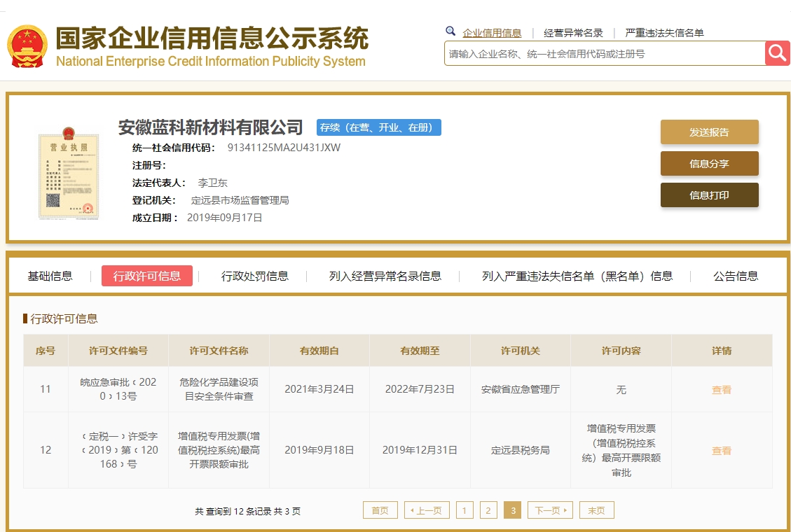
Task: Click issuing authority 定远县税务局
Action: tap(520, 450)
